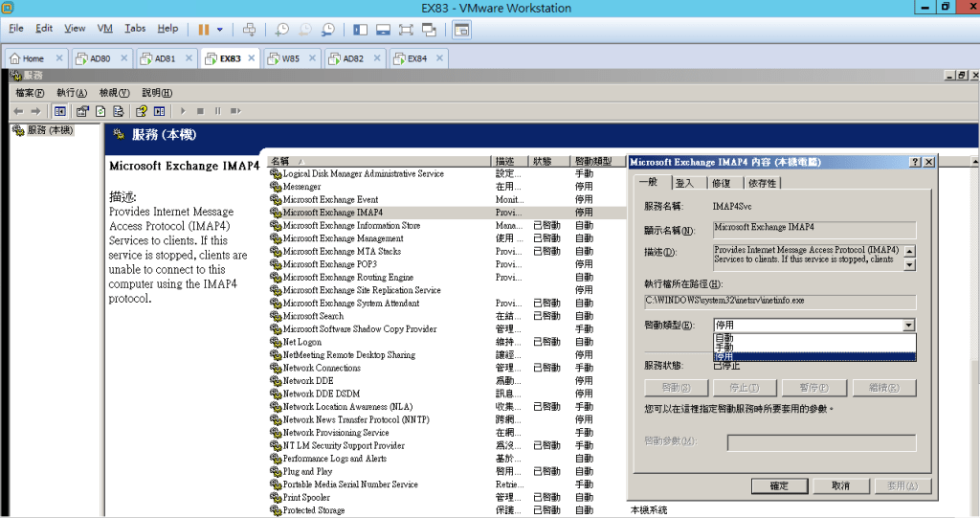Click the Microsoft Exchange POP3 service icon
The width and height of the screenshot is (980, 518).
(276, 264)
